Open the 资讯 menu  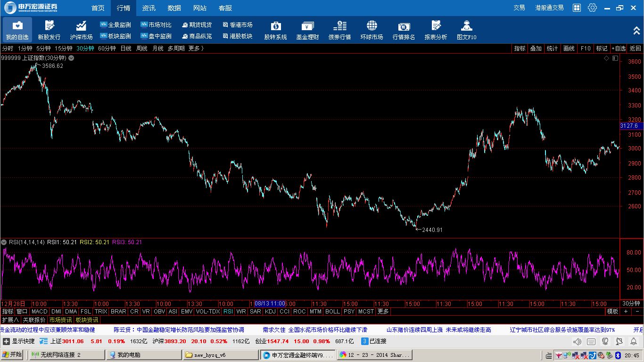click(149, 8)
